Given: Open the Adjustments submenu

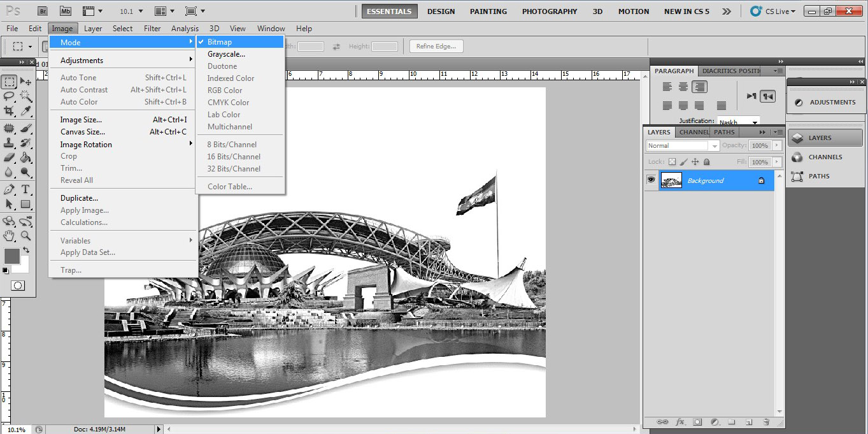Looking at the screenshot, I should [x=123, y=61].
